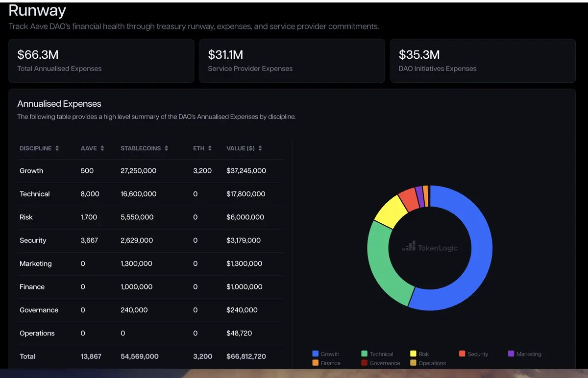Select the yellow Risk segment of donut chart
Image resolution: width=588 pixels, height=378 pixels.
[390, 213]
